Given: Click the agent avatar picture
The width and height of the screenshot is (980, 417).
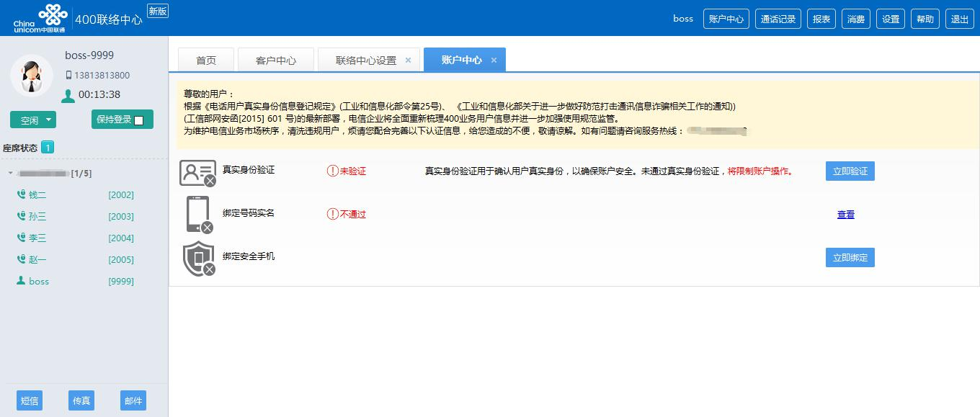Looking at the screenshot, I should click(32, 76).
